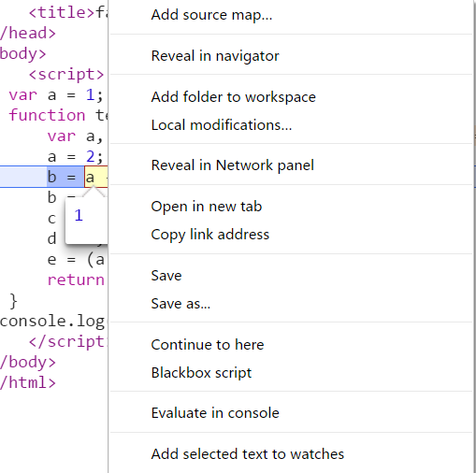Choose Open in new tab

[x=207, y=207]
